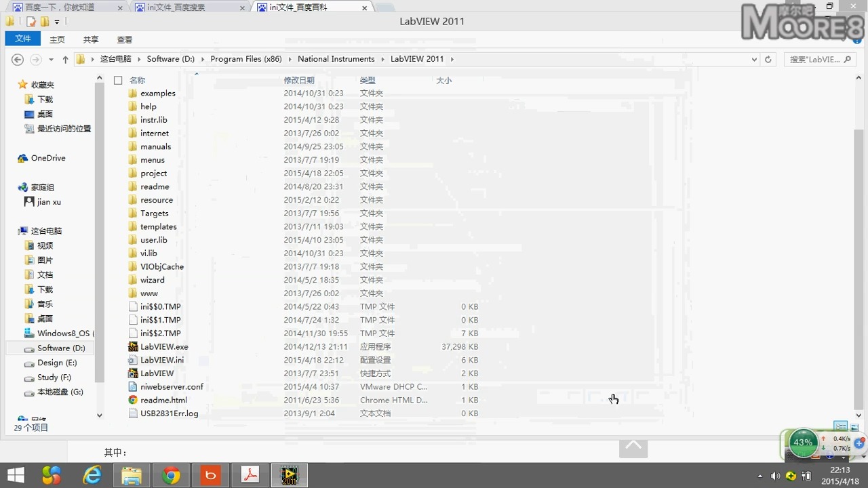Open Quick Access Toolbar customize dropdown
868x488 pixels.
[x=57, y=22]
